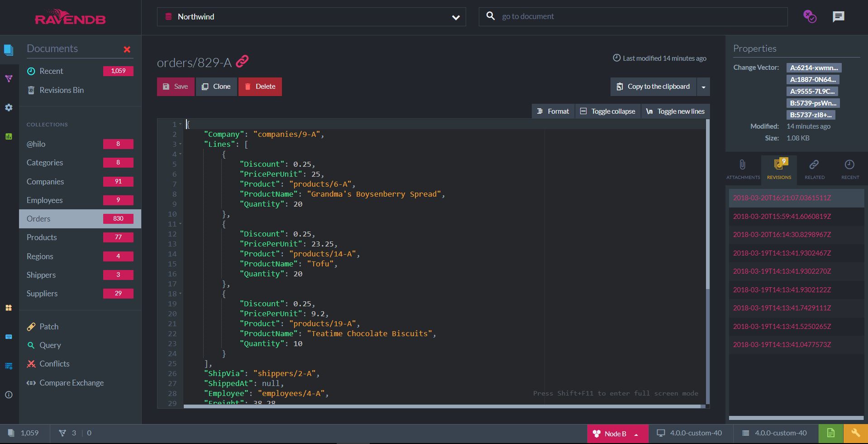Image resolution: width=868 pixels, height=444 pixels.
Task: Open the Settings gear icon in left rail
Action: tap(9, 108)
